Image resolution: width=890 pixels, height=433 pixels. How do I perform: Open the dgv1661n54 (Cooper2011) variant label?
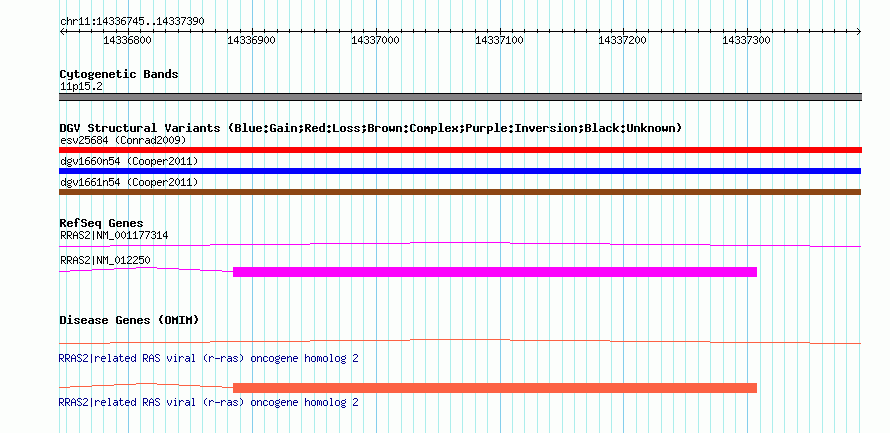pyautogui.click(x=129, y=182)
